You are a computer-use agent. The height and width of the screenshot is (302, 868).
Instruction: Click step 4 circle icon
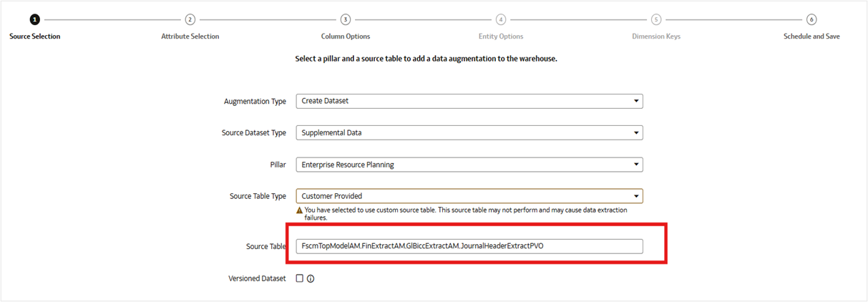(x=501, y=20)
